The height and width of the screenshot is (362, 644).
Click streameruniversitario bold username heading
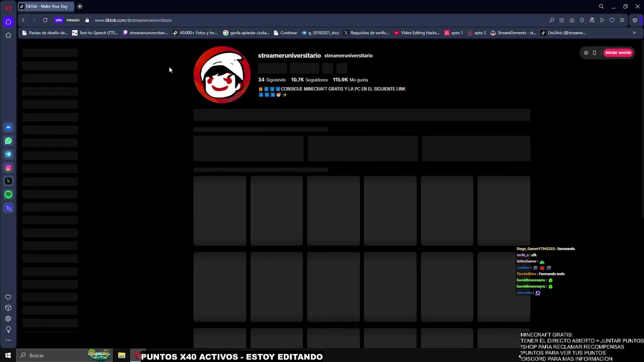289,55
